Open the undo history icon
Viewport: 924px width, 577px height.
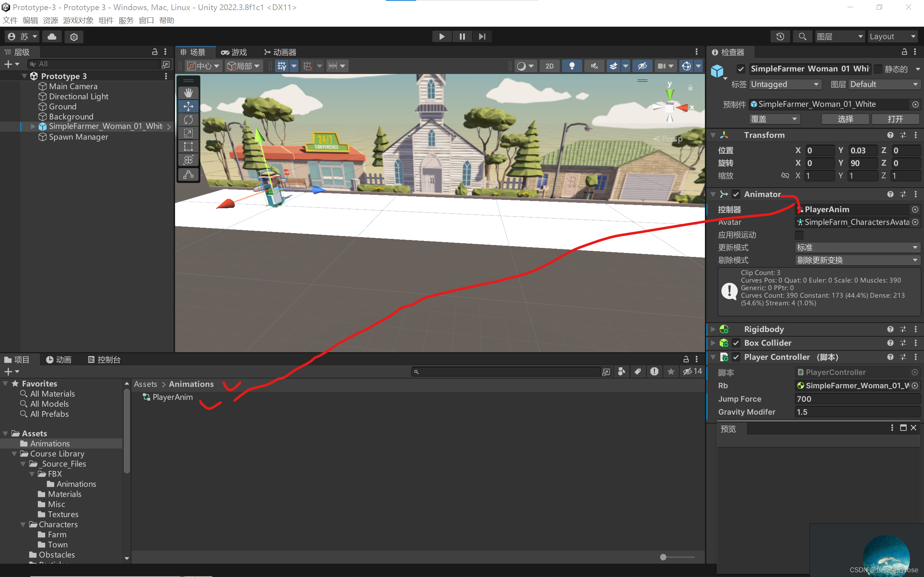(780, 37)
